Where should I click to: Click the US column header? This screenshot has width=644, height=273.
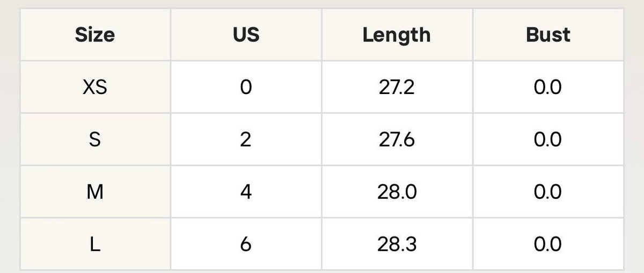click(x=246, y=35)
